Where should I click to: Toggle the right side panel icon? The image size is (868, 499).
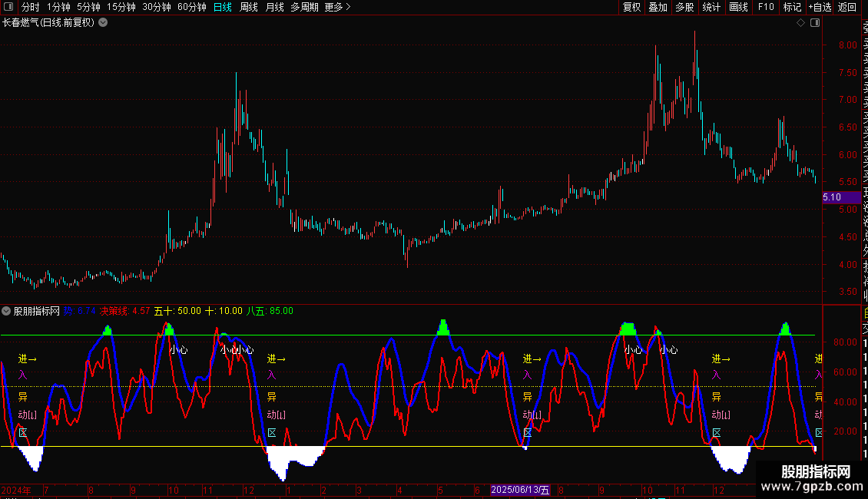[815, 23]
